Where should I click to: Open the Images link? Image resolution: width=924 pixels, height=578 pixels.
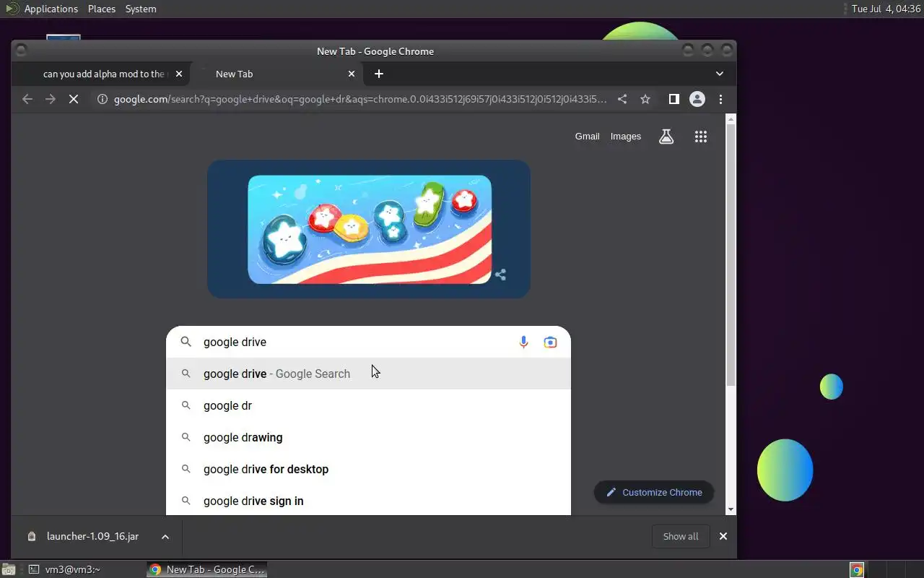click(x=626, y=137)
